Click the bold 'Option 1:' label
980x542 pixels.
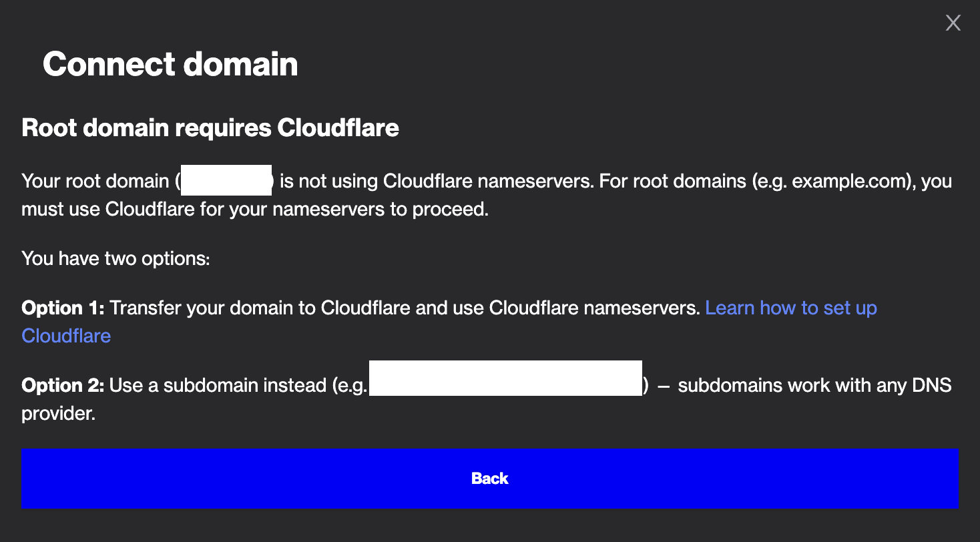pyautogui.click(x=63, y=308)
